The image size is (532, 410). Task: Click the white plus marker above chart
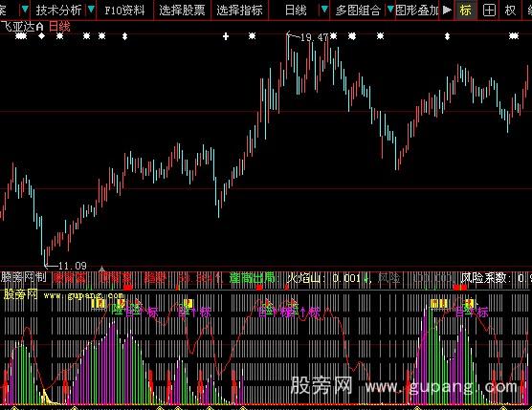[226, 36]
